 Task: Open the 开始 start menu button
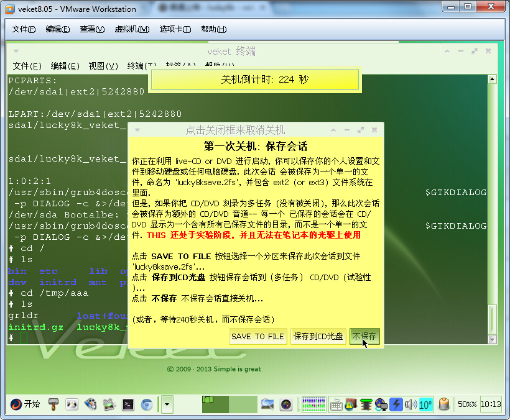point(25,404)
